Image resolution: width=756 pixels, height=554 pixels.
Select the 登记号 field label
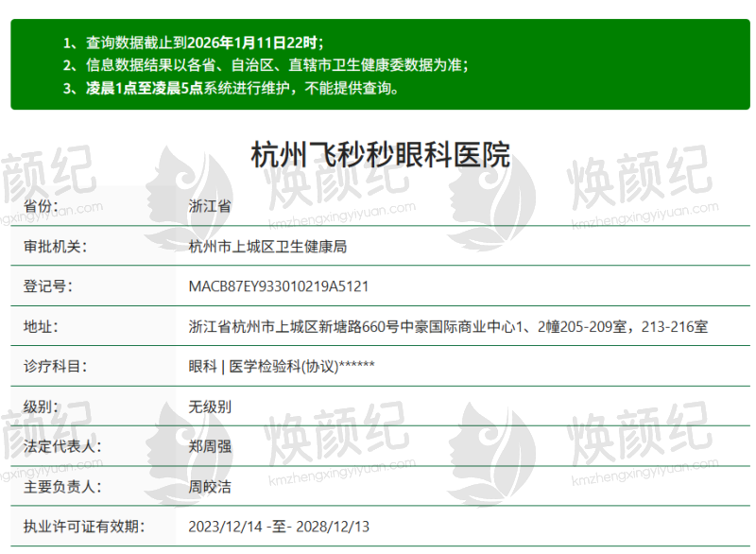coord(47,286)
